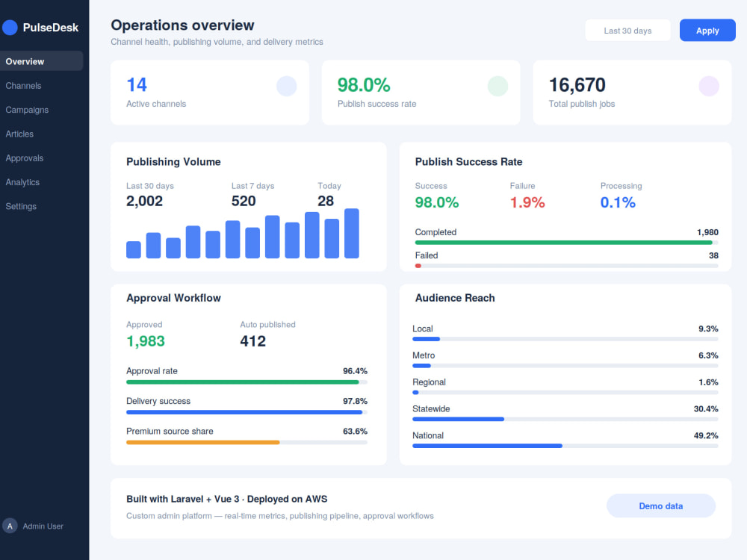Click the Admin User avatar icon
The width and height of the screenshot is (747, 560).
pos(10,526)
